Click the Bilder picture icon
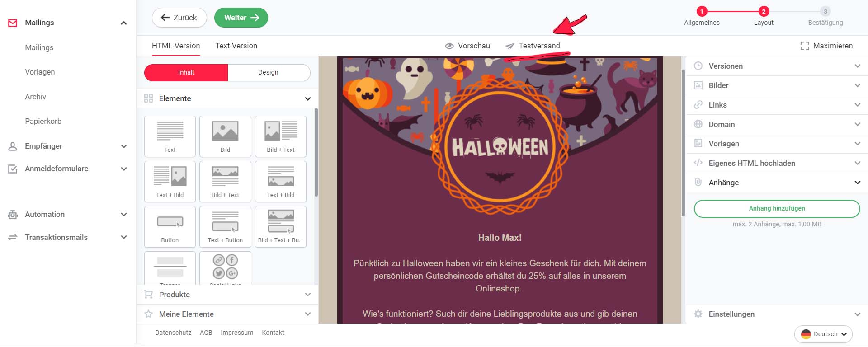Viewport: 868px width, 347px height. (x=698, y=85)
